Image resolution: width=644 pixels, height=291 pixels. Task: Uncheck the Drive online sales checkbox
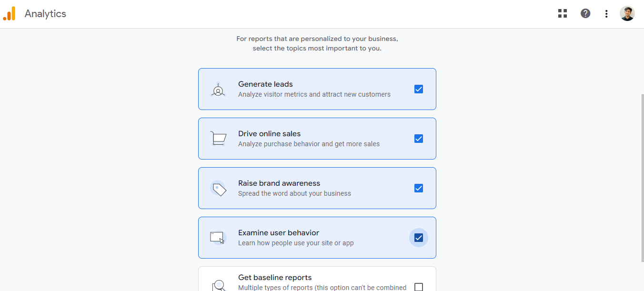click(x=419, y=139)
